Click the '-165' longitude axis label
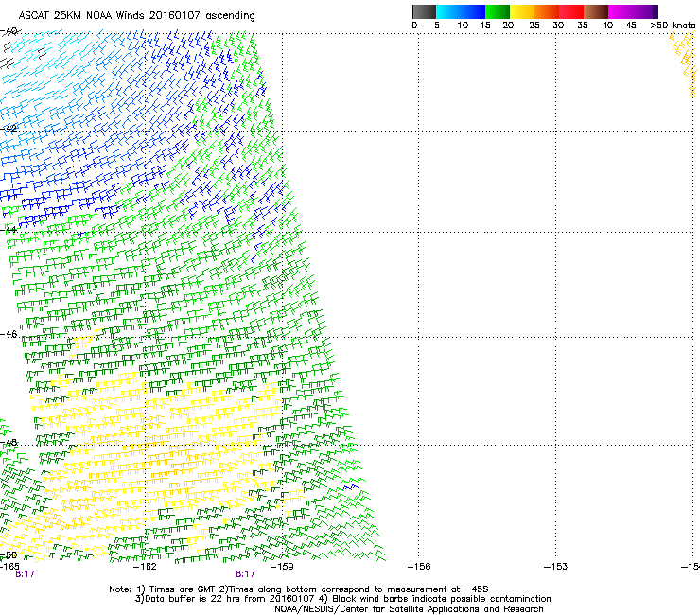Screen dimensions: 700x615 pos(9,567)
